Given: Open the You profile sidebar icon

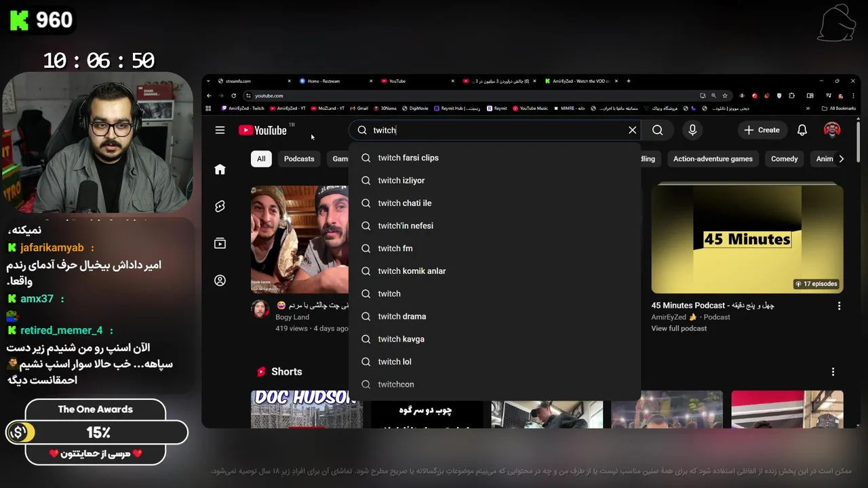Looking at the screenshot, I should pos(220,281).
